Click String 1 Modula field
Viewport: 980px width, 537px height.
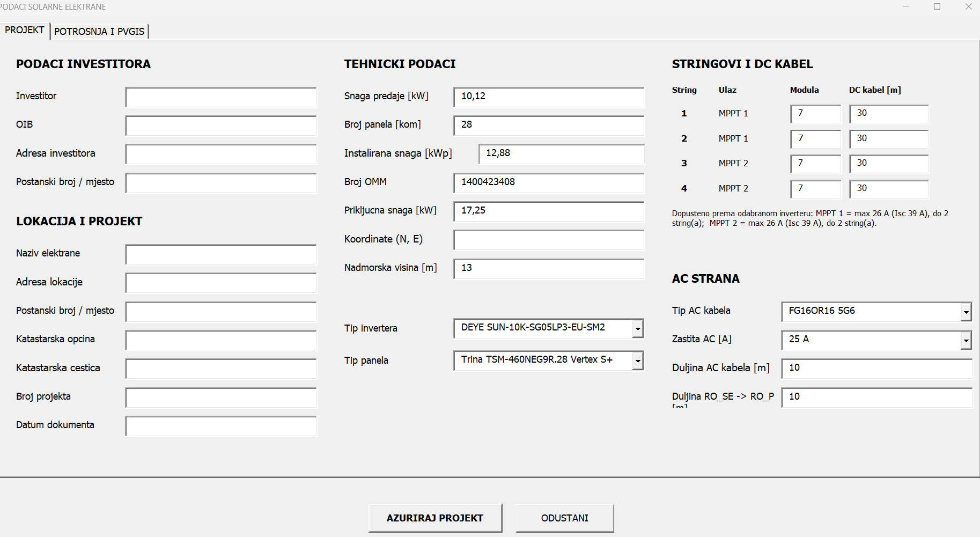[x=815, y=114]
